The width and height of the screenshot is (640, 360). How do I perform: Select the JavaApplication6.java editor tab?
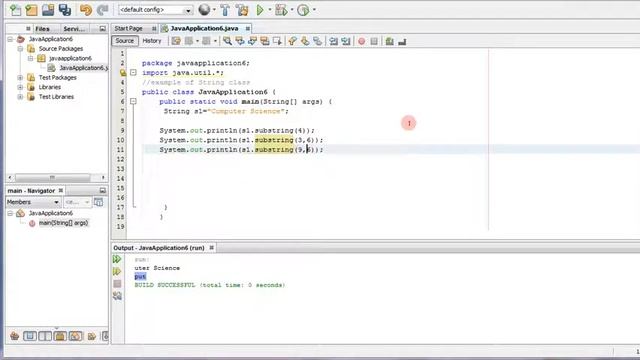click(204, 29)
